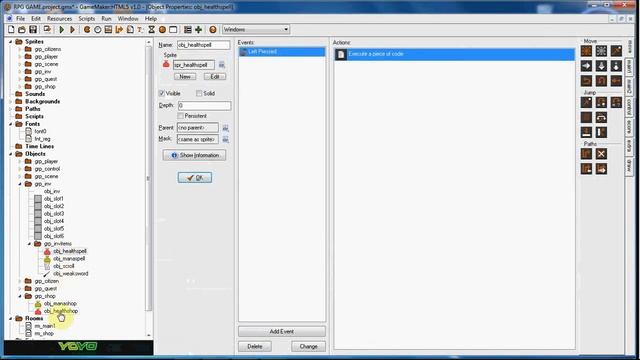The width and height of the screenshot is (640, 360).
Task: Add the Wrap Screen action icon
Action: [601, 117]
